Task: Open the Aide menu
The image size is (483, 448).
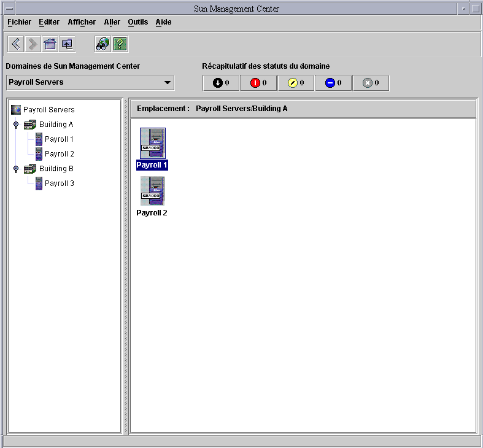Action: coord(163,22)
